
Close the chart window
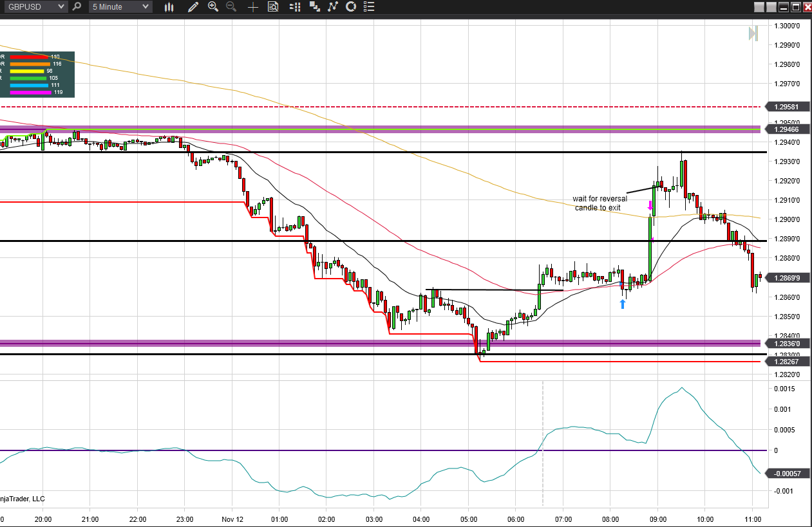[806, 7]
